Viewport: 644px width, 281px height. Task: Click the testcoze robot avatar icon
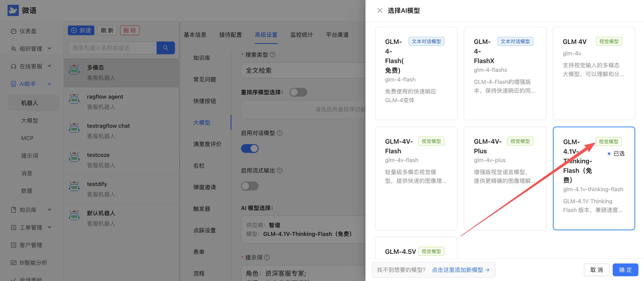[x=74, y=157]
